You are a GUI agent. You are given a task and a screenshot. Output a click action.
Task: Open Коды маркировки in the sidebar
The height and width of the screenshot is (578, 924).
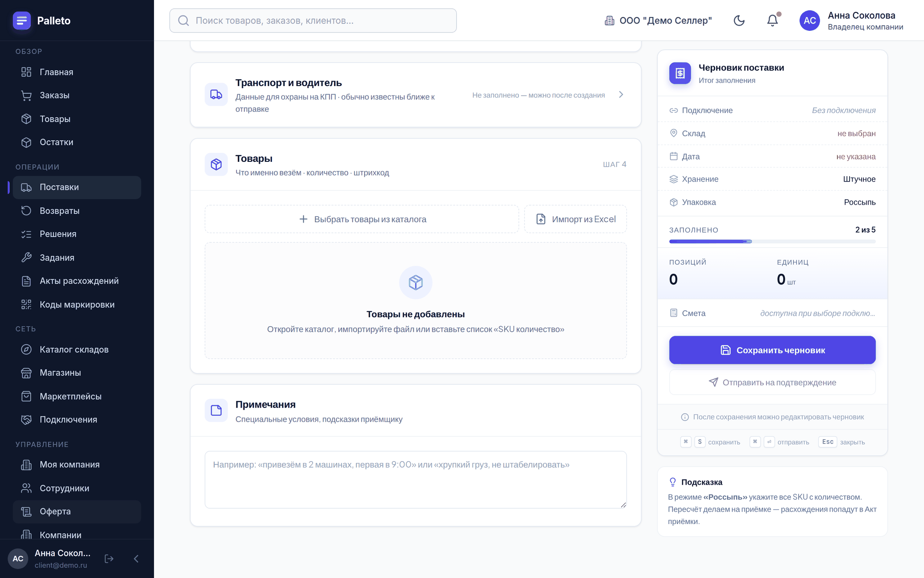[77, 304]
